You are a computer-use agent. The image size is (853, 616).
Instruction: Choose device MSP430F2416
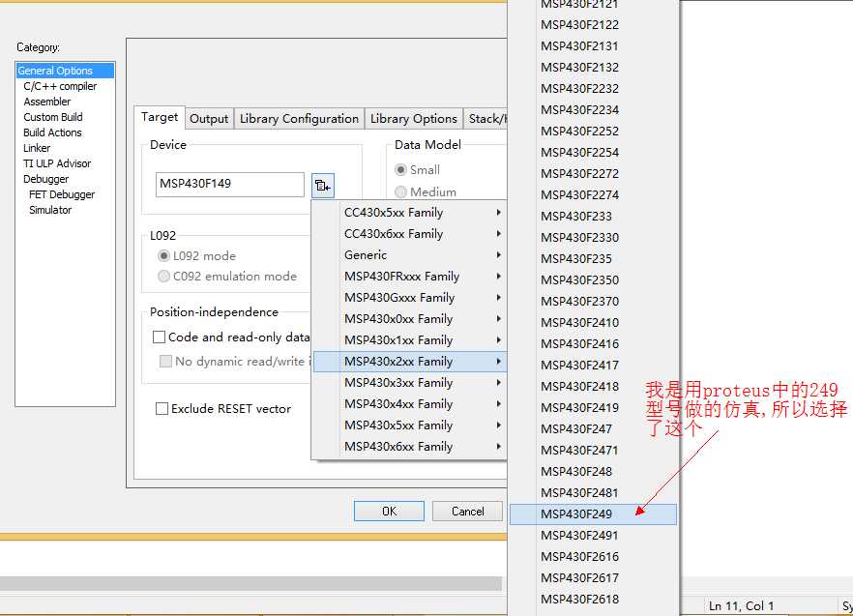(x=593, y=343)
